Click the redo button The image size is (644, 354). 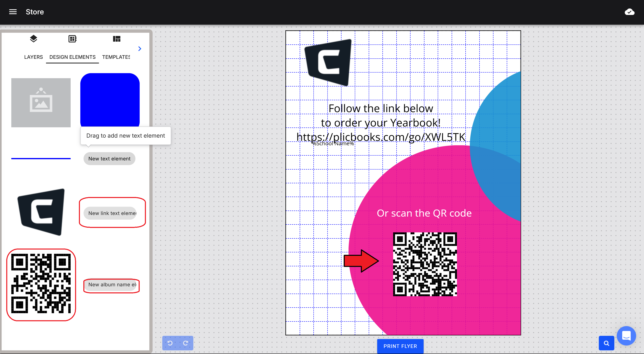click(185, 343)
